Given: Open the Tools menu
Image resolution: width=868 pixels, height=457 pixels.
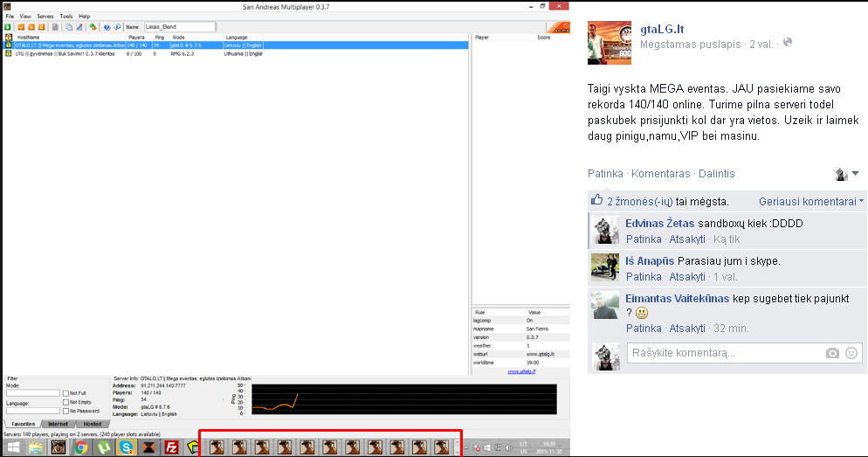Looking at the screenshot, I should 66,17.
